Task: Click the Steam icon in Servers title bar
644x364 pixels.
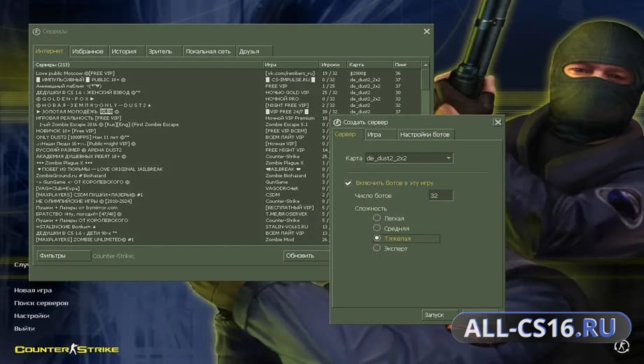Action: click(x=36, y=31)
